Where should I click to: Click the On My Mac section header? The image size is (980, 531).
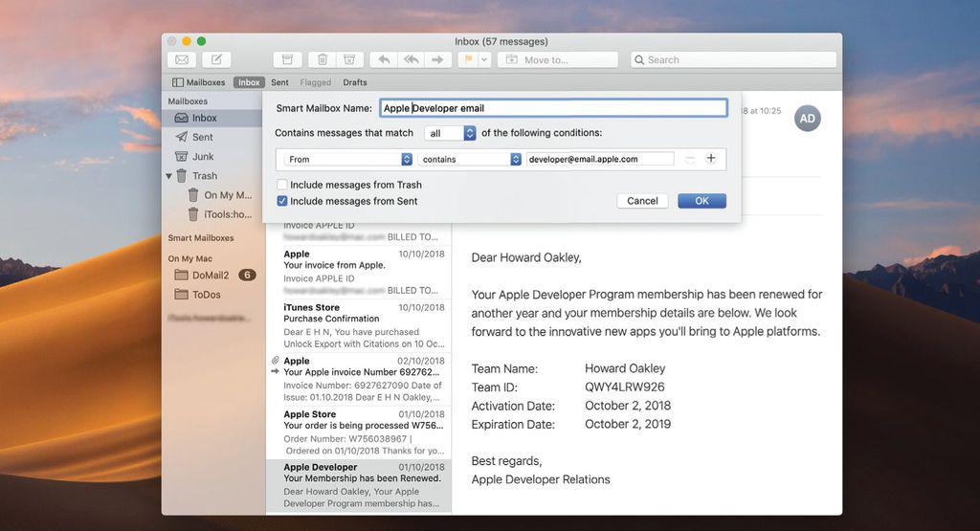coord(190,258)
